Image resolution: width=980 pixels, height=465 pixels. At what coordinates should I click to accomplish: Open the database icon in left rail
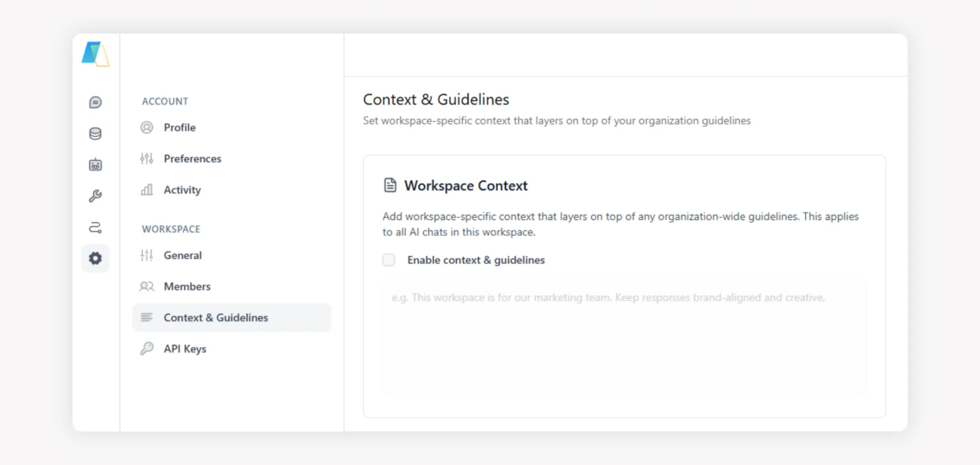[x=95, y=134]
